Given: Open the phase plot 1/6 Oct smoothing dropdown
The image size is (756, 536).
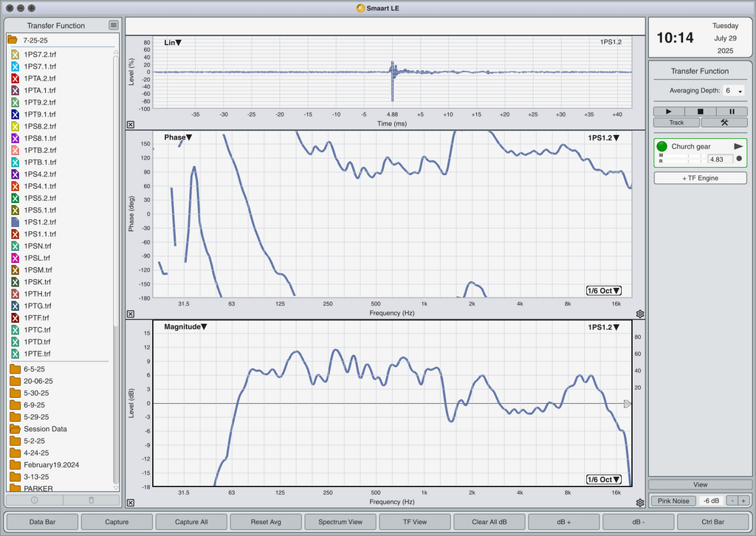Looking at the screenshot, I should pos(603,291).
